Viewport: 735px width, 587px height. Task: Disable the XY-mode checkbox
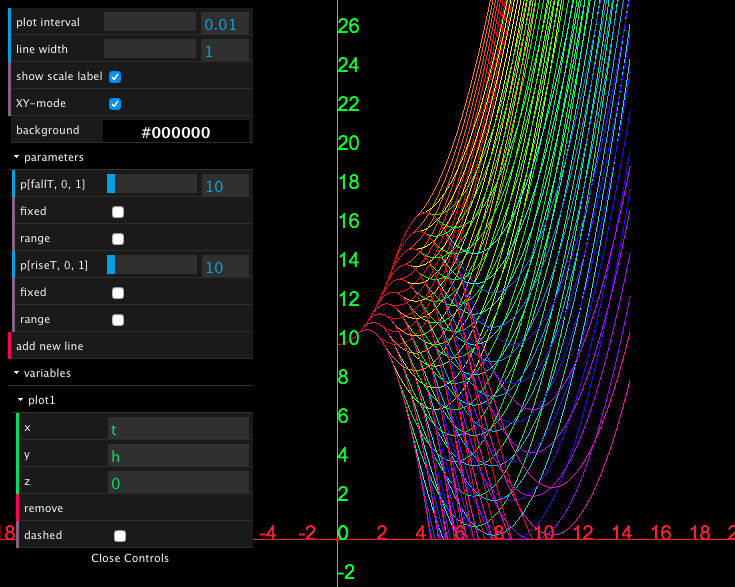(x=115, y=104)
